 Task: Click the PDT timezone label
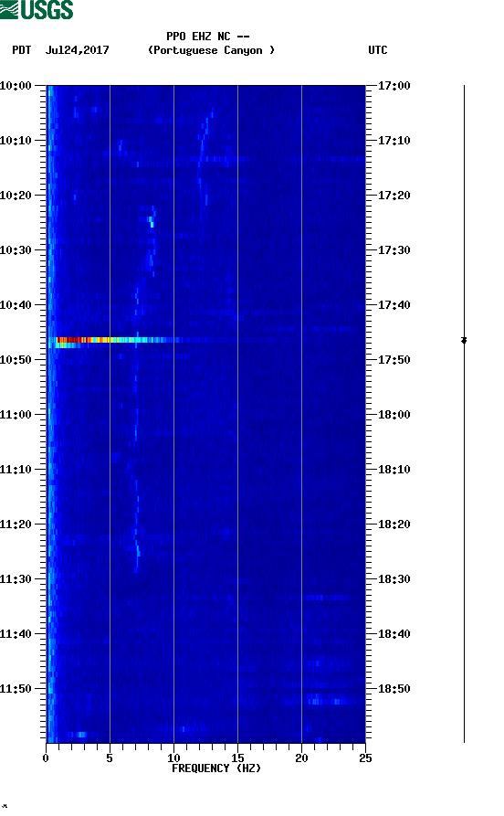pos(21,50)
